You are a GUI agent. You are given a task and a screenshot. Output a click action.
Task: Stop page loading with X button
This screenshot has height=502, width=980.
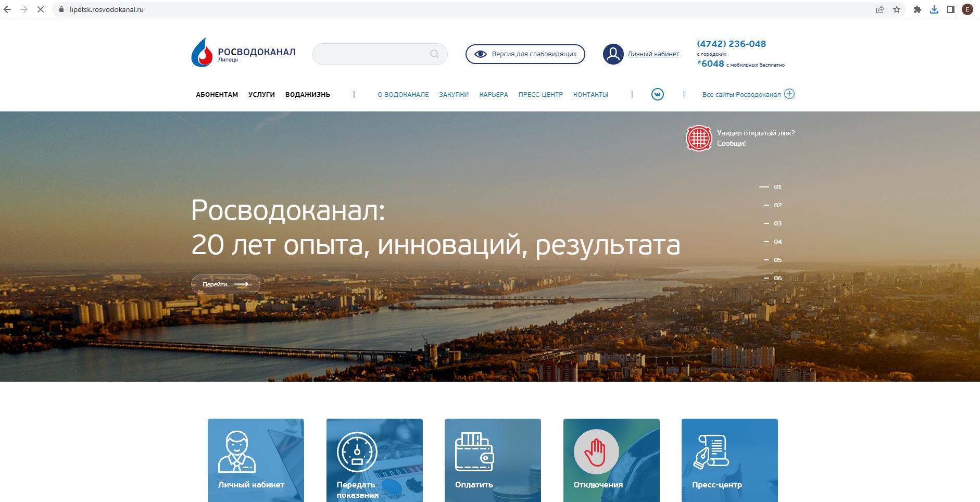point(41,9)
